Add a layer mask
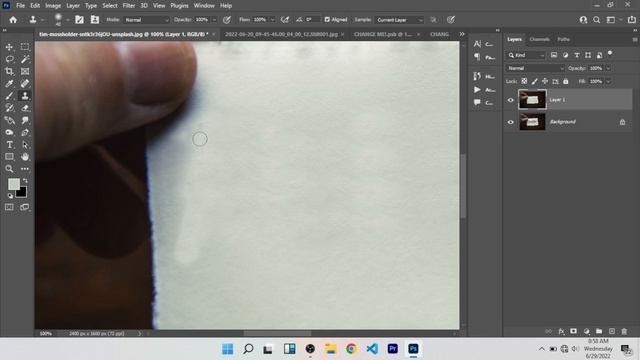Viewport: 640px width, 360px height. click(573, 331)
